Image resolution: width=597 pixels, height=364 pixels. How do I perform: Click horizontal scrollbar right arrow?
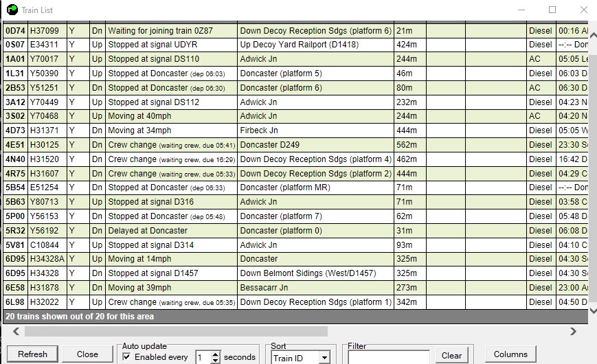pyautogui.click(x=573, y=331)
